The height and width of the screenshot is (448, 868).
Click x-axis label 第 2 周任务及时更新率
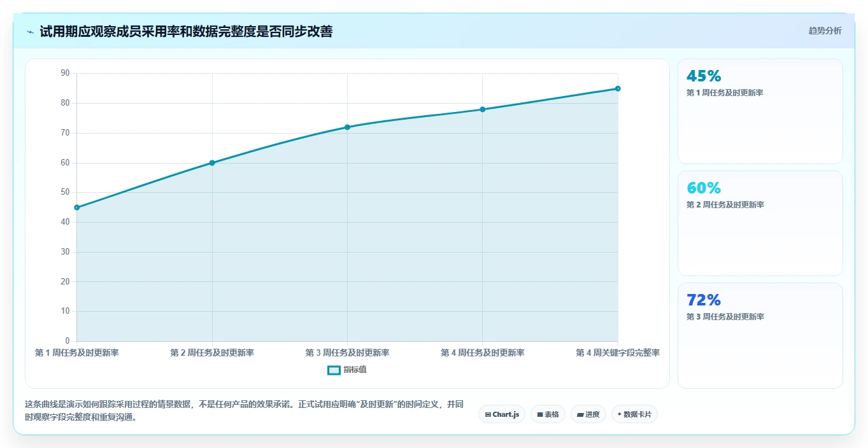(x=212, y=353)
